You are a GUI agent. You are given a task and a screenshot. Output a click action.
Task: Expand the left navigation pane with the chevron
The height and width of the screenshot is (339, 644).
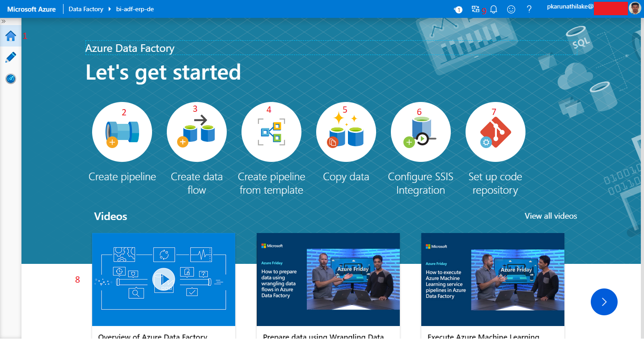(4, 20)
